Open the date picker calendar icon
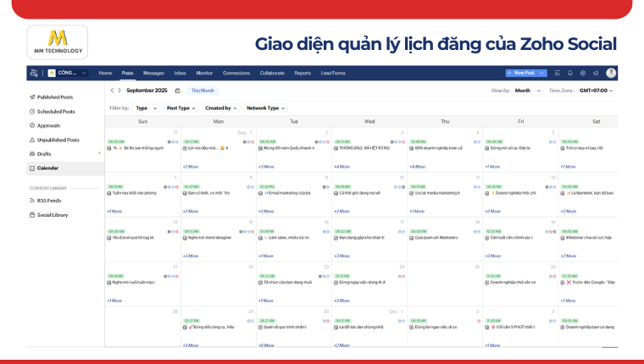The width and height of the screenshot is (644, 364). click(x=177, y=91)
